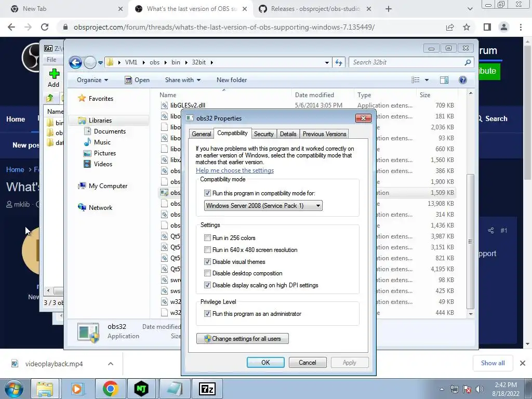Click New folder in Explorer toolbar
Viewport: 532px width, 399px height.
232,80
